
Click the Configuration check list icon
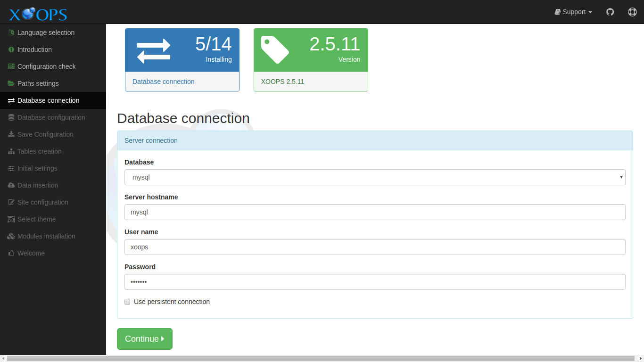[10, 66]
